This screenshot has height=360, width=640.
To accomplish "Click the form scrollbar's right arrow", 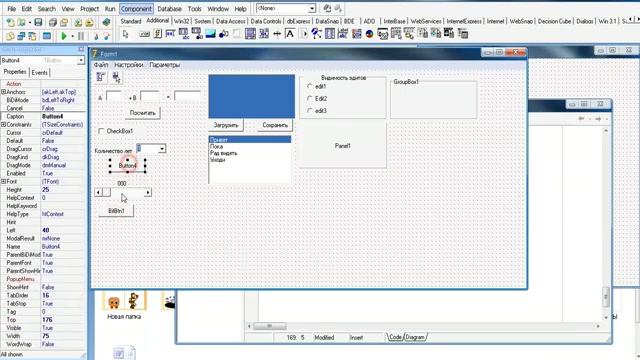I will 148,192.
